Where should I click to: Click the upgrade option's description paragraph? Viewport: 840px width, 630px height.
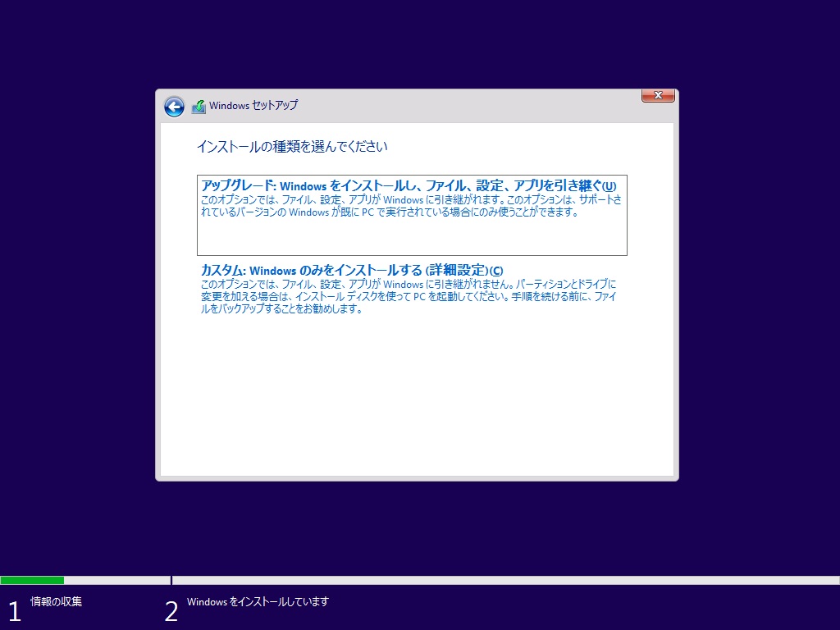410,206
